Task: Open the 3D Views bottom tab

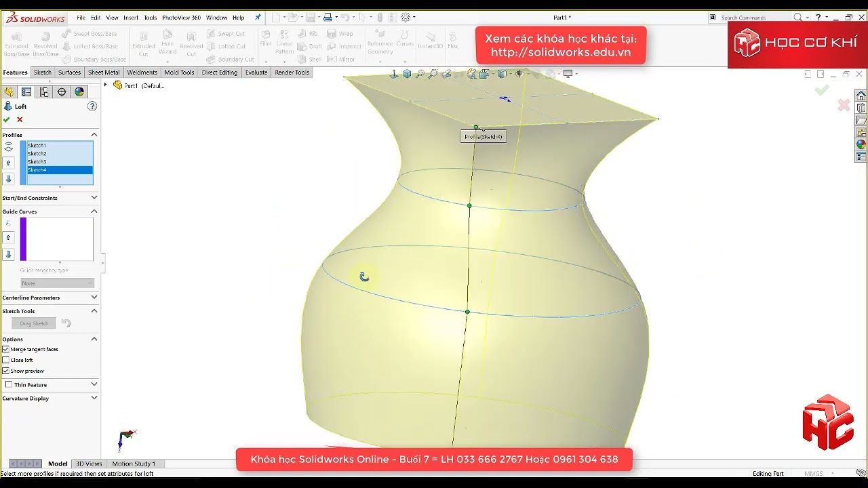Action: click(x=89, y=464)
